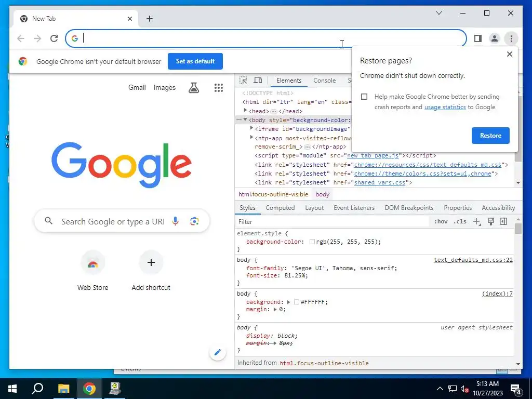Toggle the .cls element classes panel
This screenshot has height=399, width=532.
click(460, 221)
